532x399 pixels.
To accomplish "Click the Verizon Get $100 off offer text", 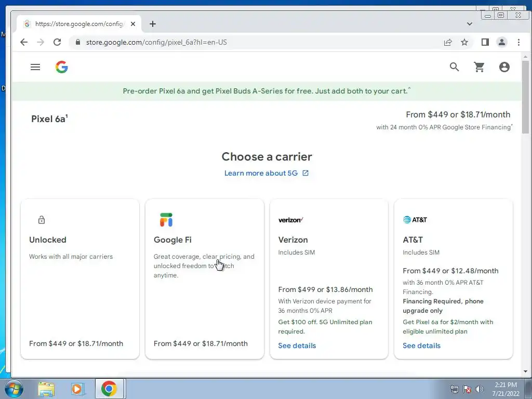I will pos(325,327).
